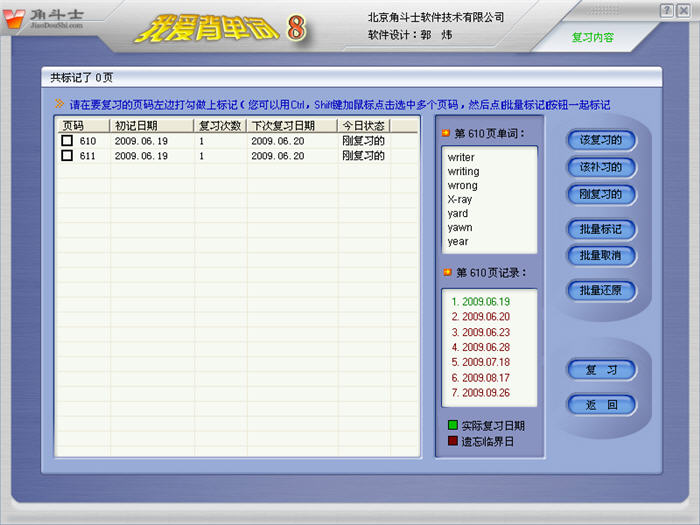
Task: Click record entry 3. 2009.06.23
Action: point(481,332)
